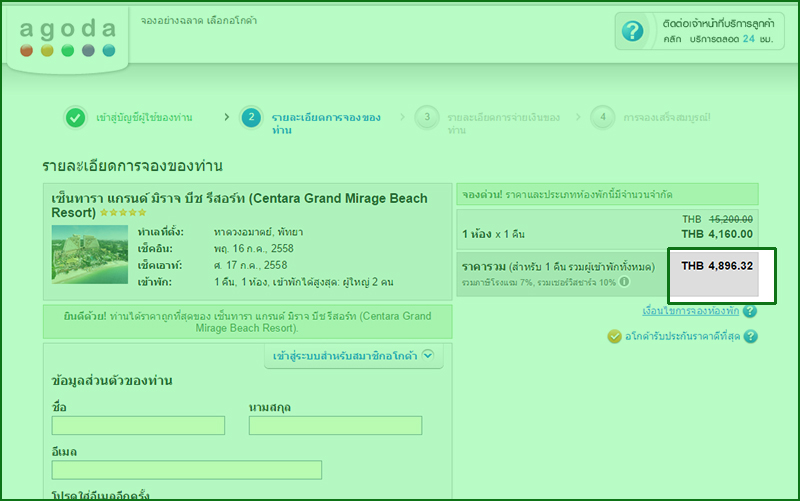Image resolution: width=800 pixels, height=501 pixels.
Task: Click the step 4 number circle
Action: coord(602,118)
